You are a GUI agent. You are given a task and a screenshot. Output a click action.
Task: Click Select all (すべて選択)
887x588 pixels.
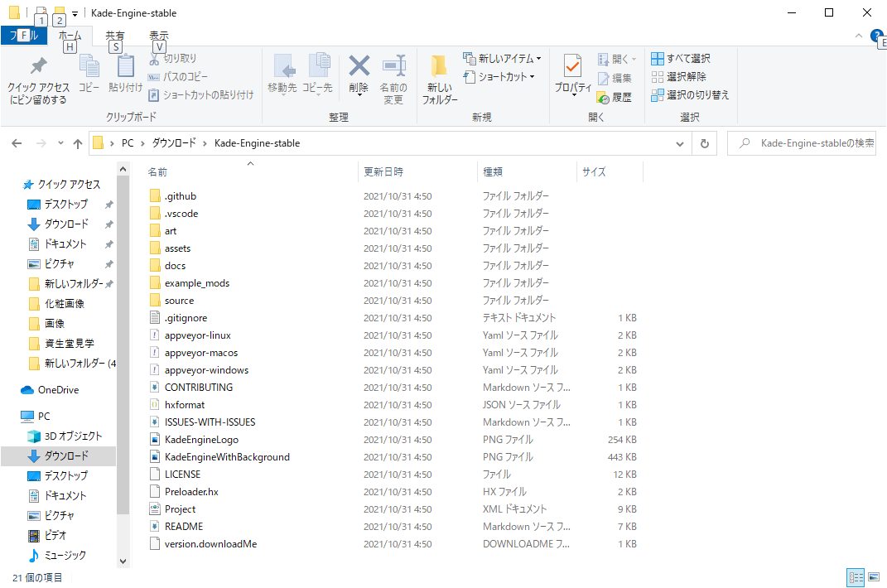[681, 59]
